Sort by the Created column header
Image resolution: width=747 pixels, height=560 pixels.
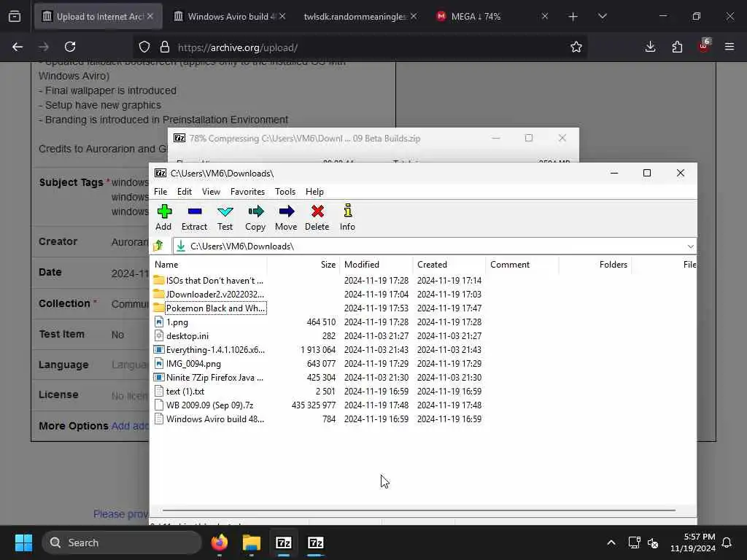pyautogui.click(x=449, y=264)
